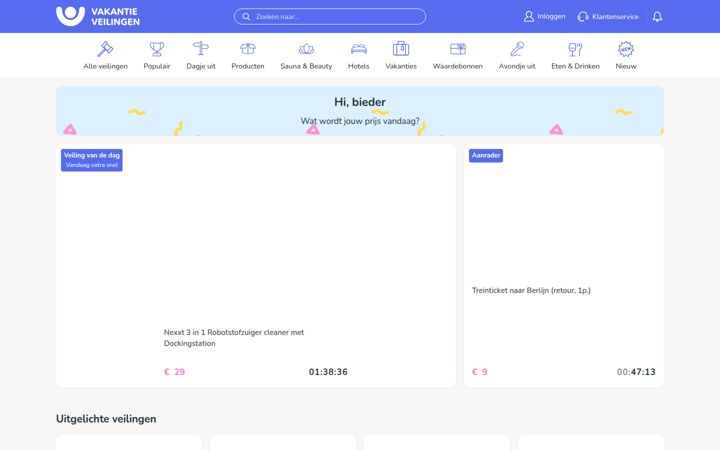Click the suitcase icon for Vakanties

(401, 49)
